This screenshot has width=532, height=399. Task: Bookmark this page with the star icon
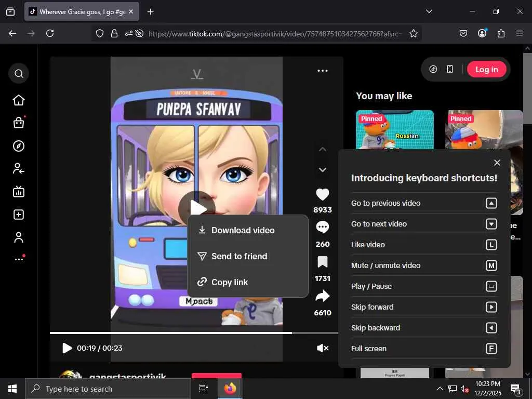point(413,33)
